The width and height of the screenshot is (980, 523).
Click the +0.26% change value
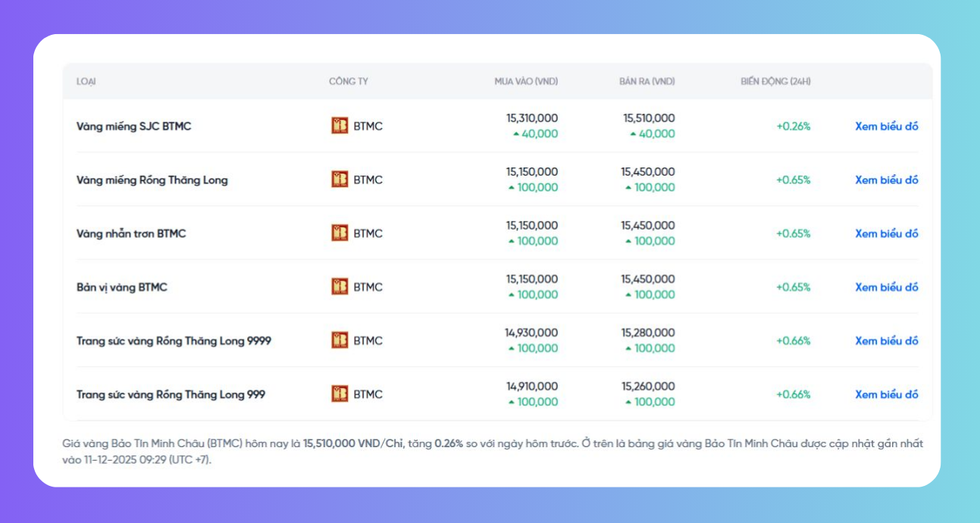(793, 127)
